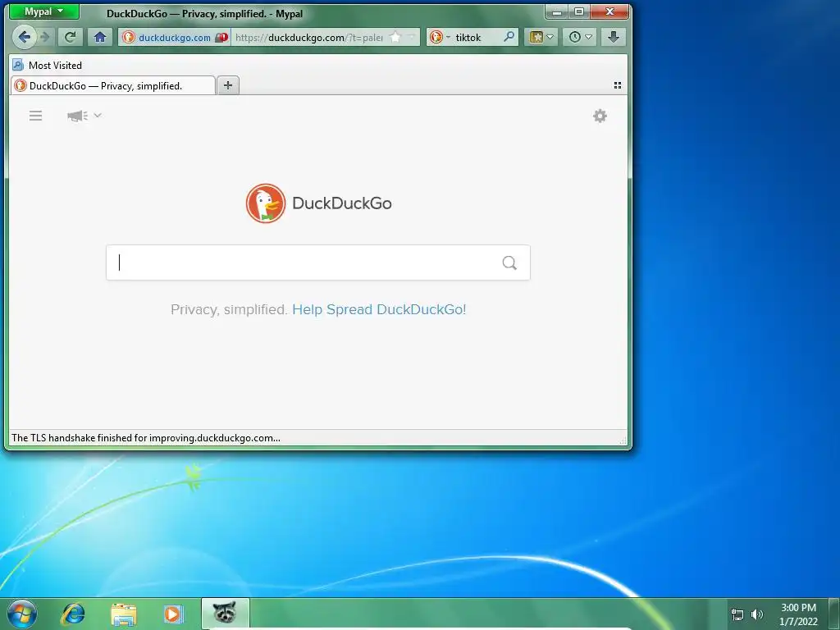
Task: Minimize the Mypal window
Action: click(557, 11)
